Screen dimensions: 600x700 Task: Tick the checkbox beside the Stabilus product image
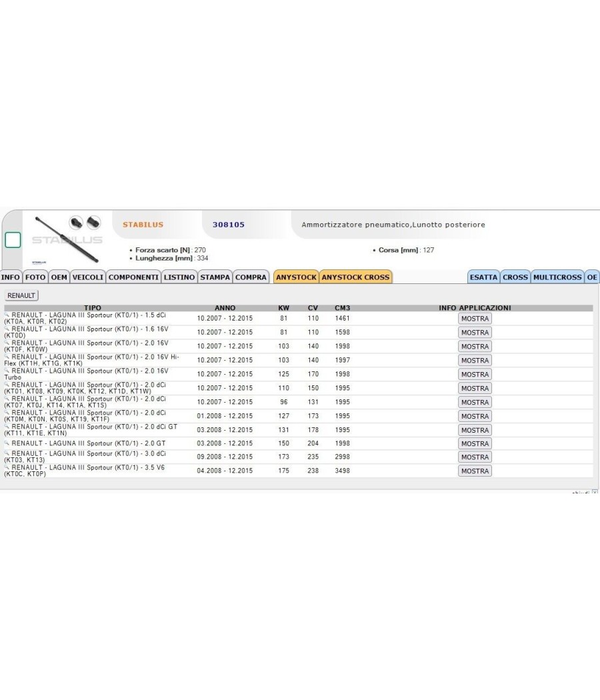pyautogui.click(x=13, y=240)
